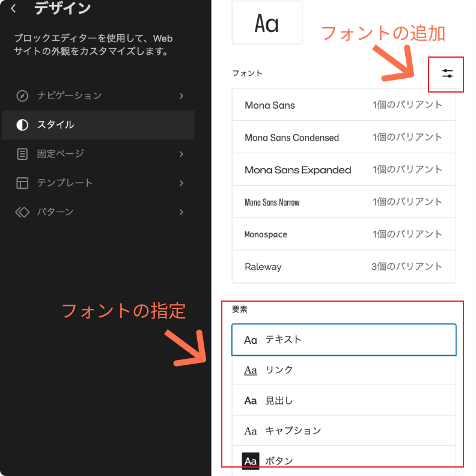Expand テンプレート with its chevron
476x476 pixels.
point(182,183)
